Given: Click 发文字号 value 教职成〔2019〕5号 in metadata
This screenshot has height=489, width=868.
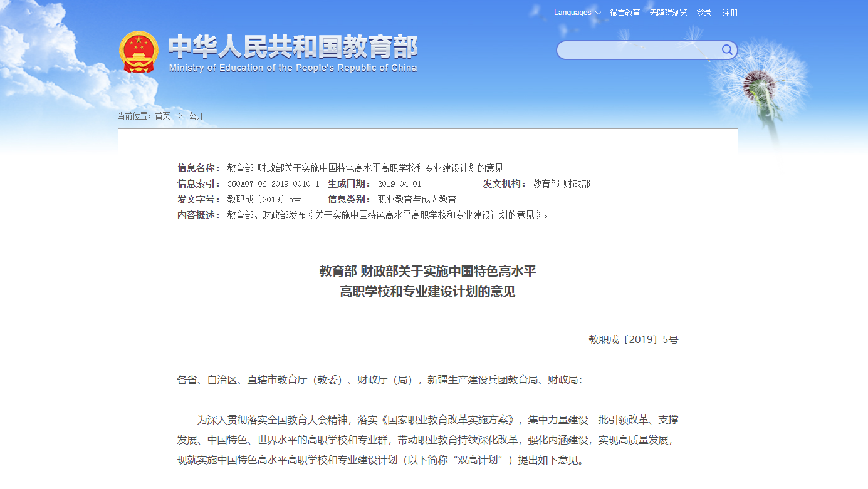Looking at the screenshot, I should 264,199.
